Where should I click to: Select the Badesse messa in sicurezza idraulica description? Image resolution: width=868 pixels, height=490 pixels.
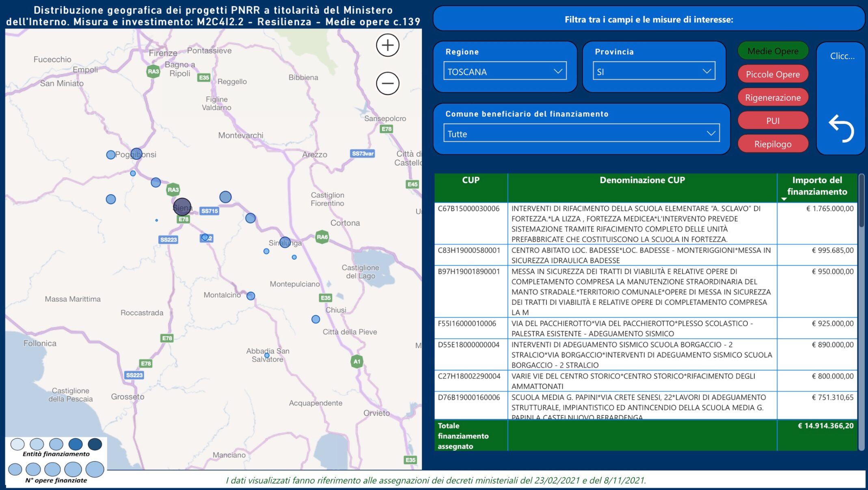(642, 255)
